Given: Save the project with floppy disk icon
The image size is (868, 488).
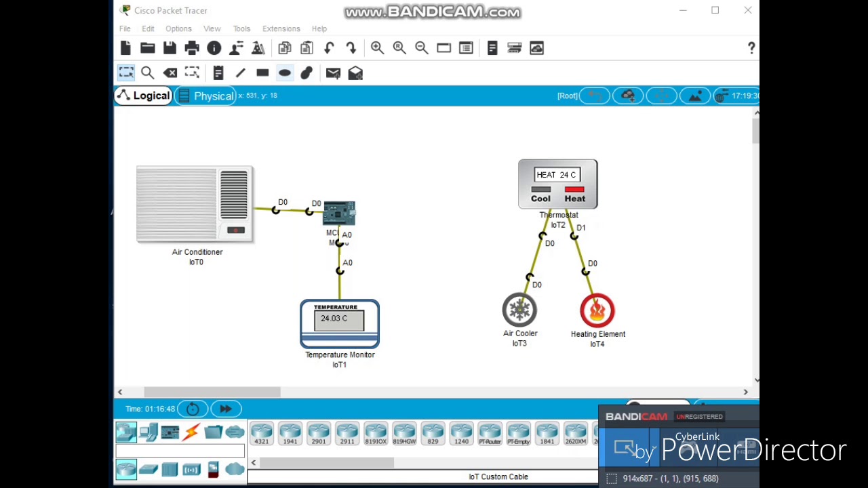Looking at the screenshot, I should (x=170, y=48).
